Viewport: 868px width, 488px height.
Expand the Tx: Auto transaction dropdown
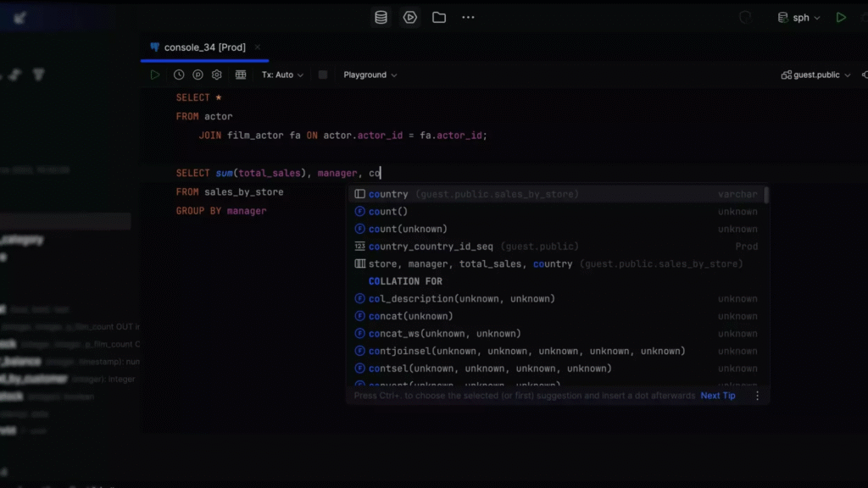tap(282, 75)
